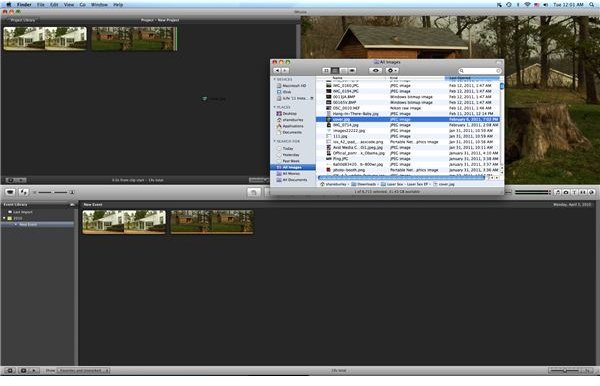This screenshot has width=600, height=386.
Task: Open Applications in Finder sidebar
Action: [x=290, y=126]
